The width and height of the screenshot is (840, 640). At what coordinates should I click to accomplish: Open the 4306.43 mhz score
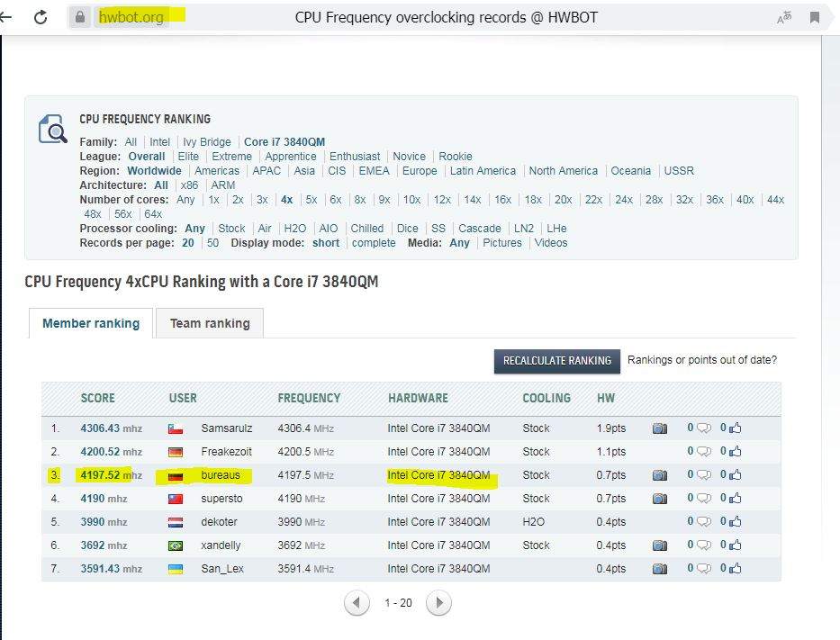pos(112,428)
